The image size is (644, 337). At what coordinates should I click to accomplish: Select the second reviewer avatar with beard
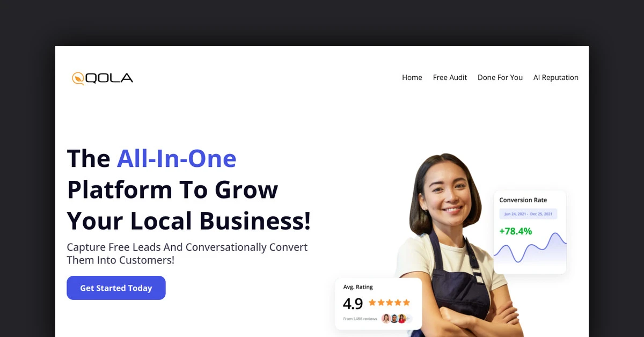394,319
